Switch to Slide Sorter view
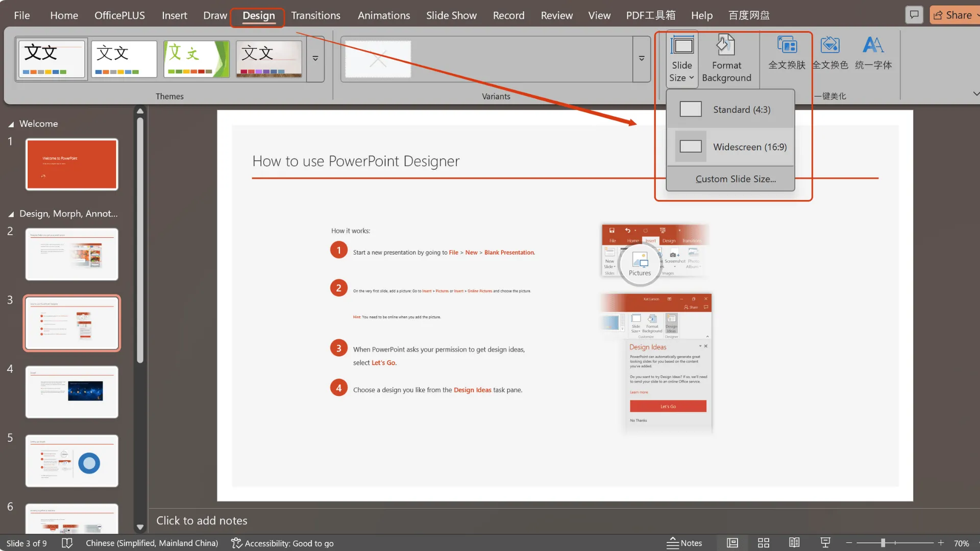The height and width of the screenshot is (551, 980). pos(764,543)
